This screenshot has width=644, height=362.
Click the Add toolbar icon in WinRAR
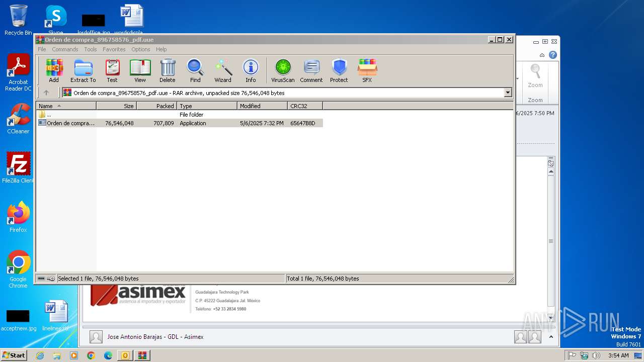[54, 70]
